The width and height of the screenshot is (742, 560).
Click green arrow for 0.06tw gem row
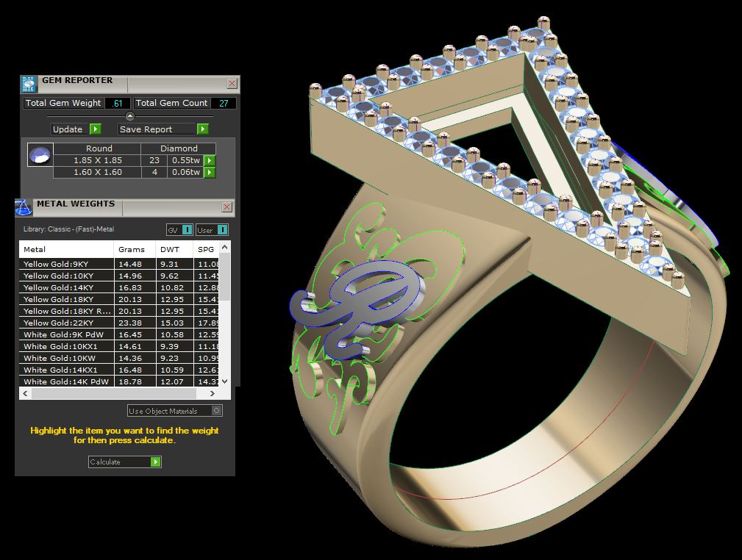pyautogui.click(x=210, y=172)
